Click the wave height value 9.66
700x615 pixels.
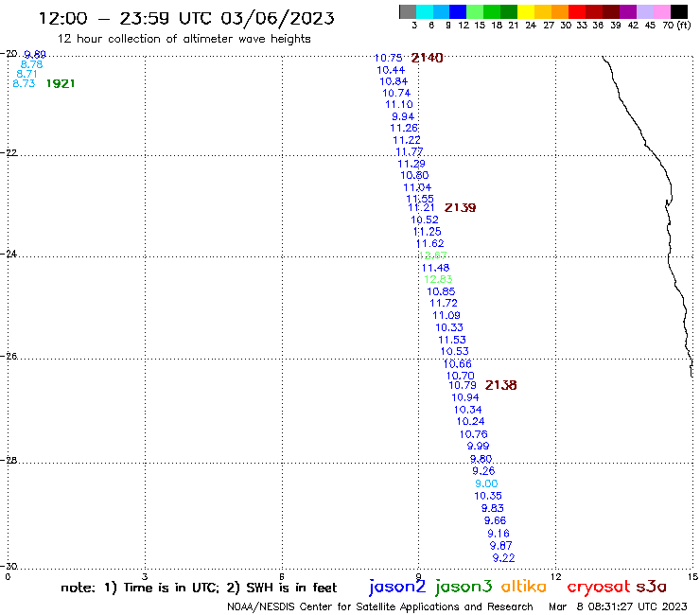(495, 520)
